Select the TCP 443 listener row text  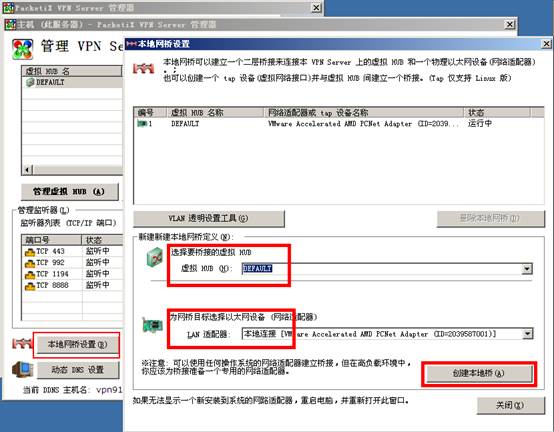click(50, 251)
